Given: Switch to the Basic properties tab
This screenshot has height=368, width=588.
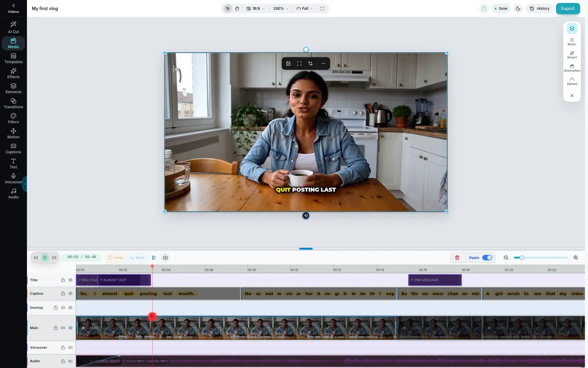Looking at the screenshot, I should pyautogui.click(x=572, y=42).
